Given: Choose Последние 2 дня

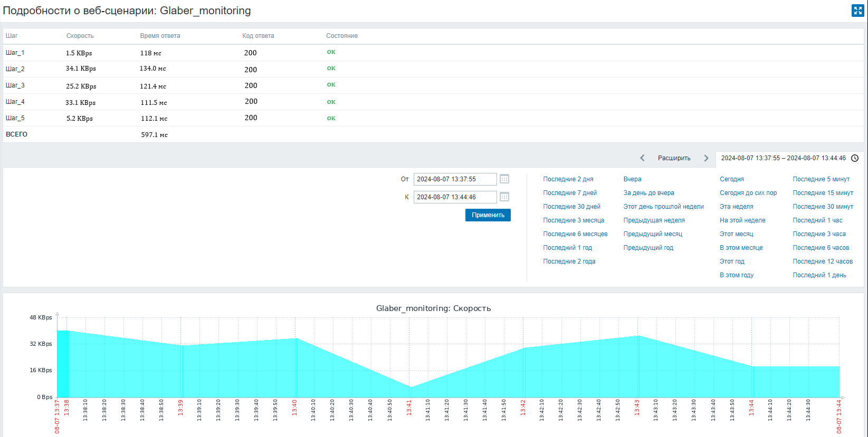Looking at the screenshot, I should tap(568, 179).
